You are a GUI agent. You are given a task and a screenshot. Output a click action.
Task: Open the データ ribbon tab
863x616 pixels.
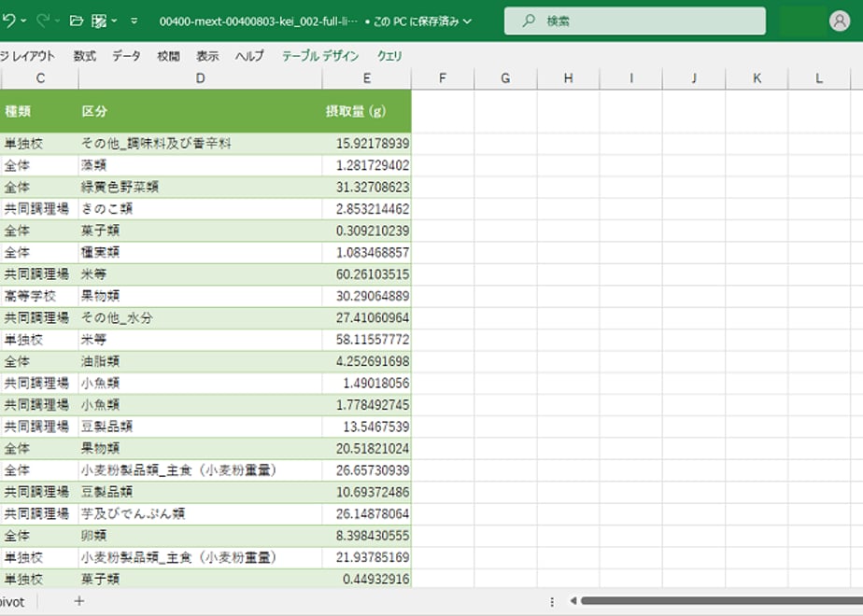click(127, 56)
